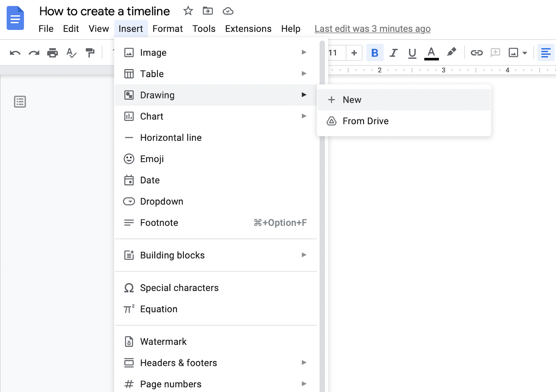Open the text color picker

point(431,53)
